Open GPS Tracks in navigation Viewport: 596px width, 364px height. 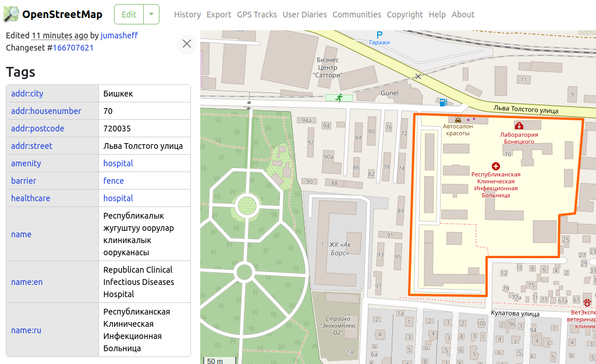coord(257,15)
